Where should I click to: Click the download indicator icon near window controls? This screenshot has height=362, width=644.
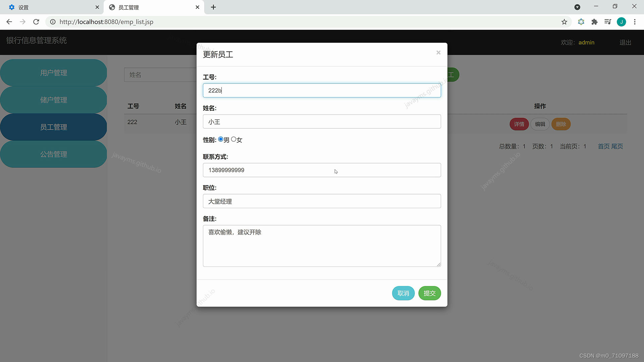click(x=578, y=7)
